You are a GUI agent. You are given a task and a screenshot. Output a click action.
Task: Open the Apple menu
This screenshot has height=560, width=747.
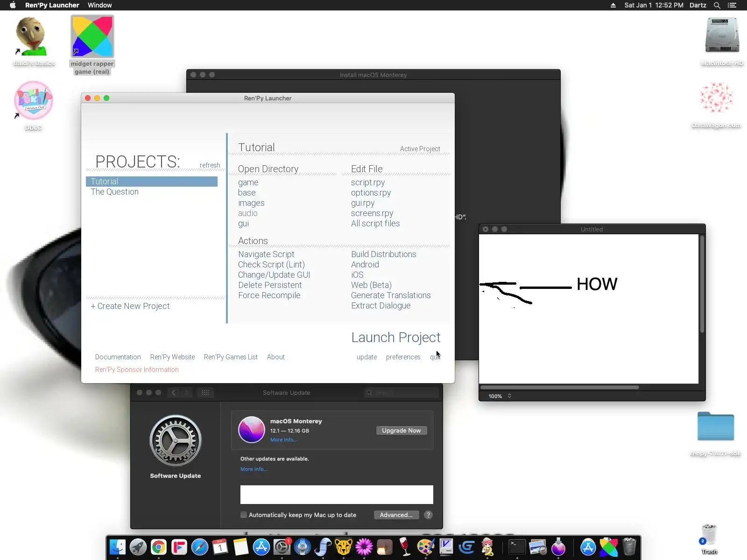(x=13, y=5)
